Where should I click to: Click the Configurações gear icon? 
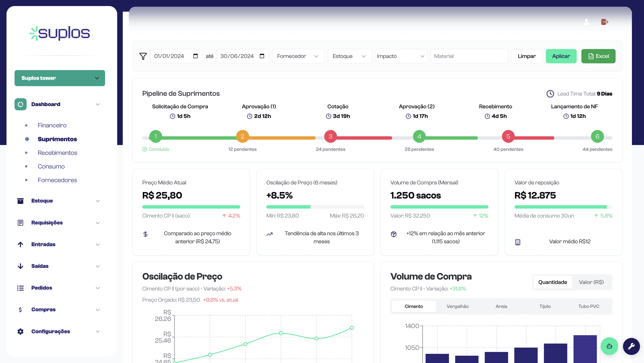(20, 331)
